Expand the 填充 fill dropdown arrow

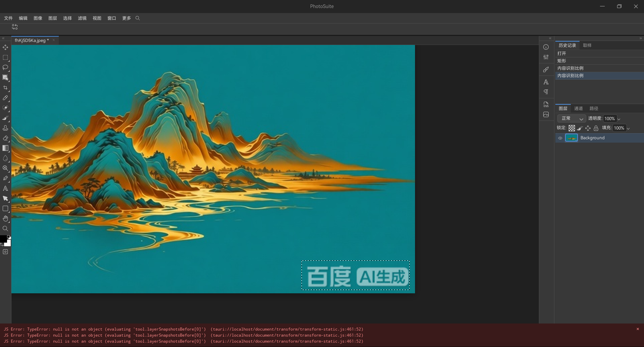(x=628, y=128)
